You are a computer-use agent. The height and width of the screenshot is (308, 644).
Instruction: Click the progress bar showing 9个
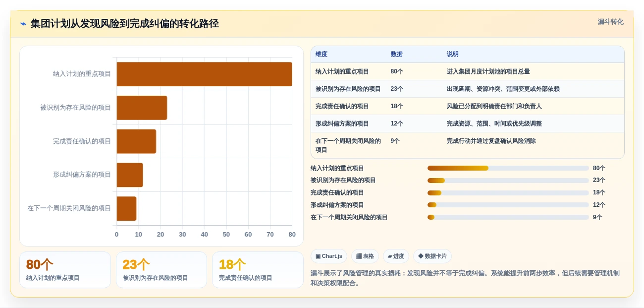pos(508,217)
